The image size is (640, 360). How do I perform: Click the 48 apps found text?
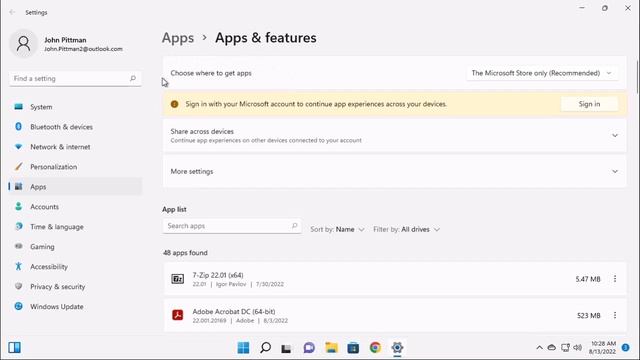pos(185,253)
